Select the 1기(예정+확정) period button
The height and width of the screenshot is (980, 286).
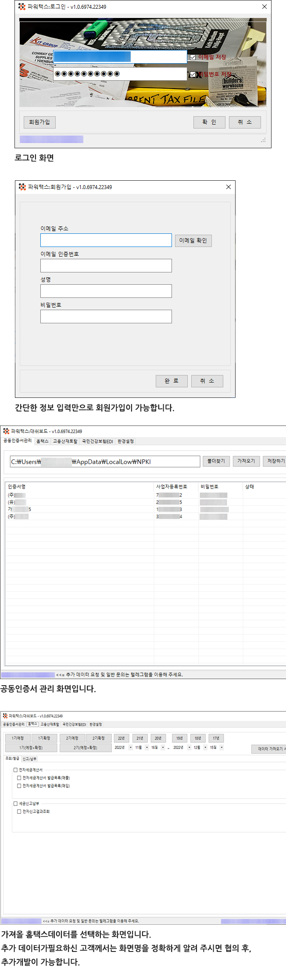pos(31,748)
